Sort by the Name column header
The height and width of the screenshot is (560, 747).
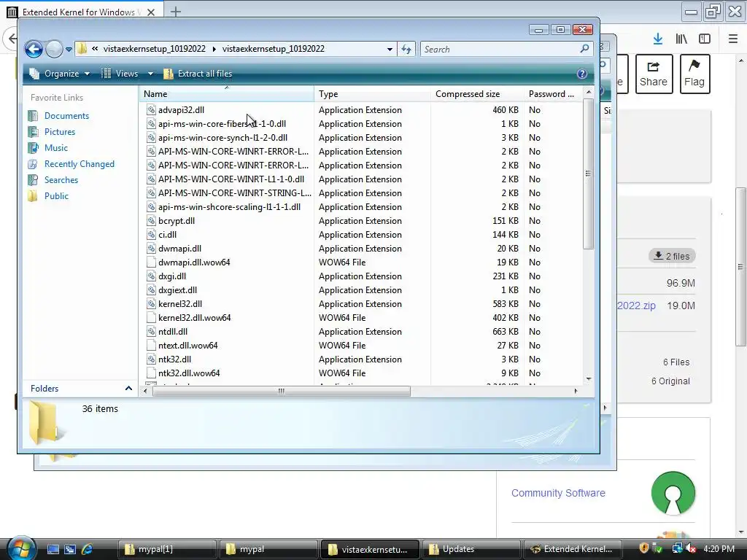(227, 94)
